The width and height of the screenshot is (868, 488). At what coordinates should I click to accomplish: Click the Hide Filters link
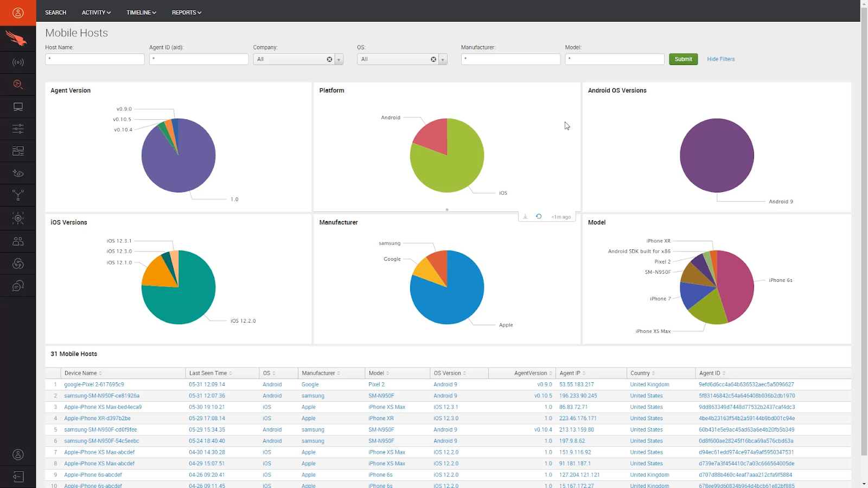tap(720, 59)
